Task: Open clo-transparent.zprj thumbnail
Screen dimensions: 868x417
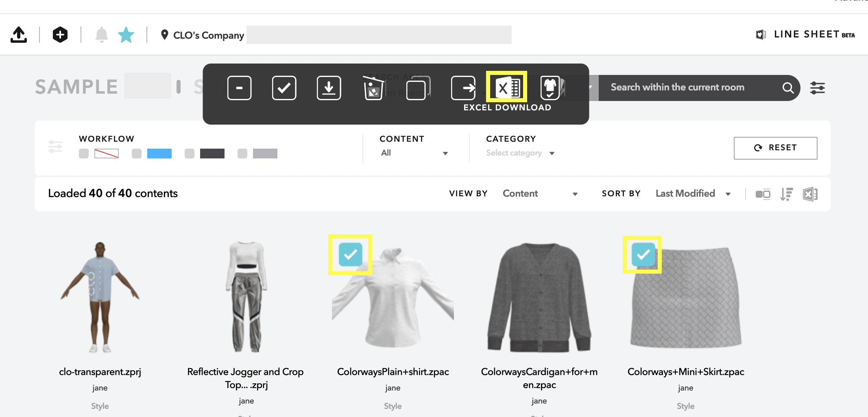Action: point(100,297)
